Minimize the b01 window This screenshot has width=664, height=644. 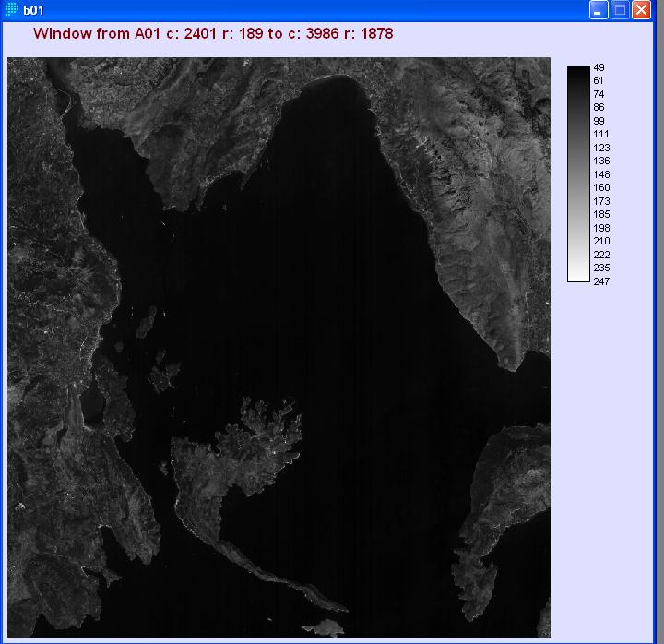pyautogui.click(x=598, y=10)
